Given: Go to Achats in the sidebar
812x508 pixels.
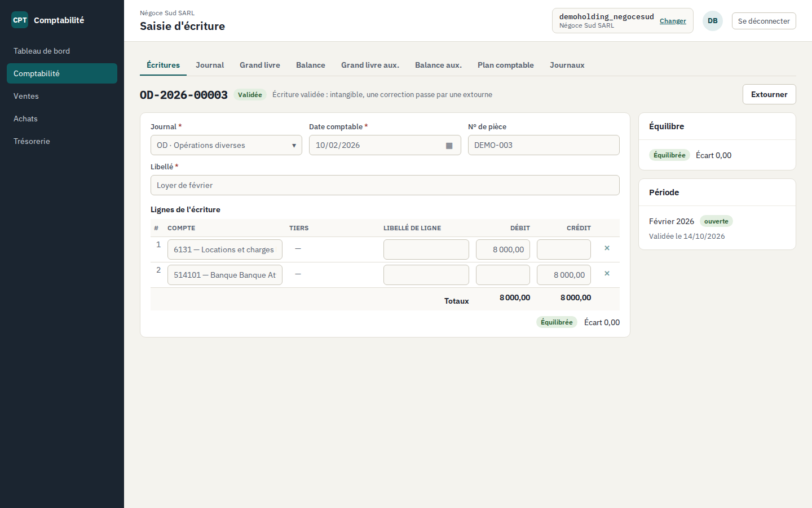Looking at the screenshot, I should (62, 119).
